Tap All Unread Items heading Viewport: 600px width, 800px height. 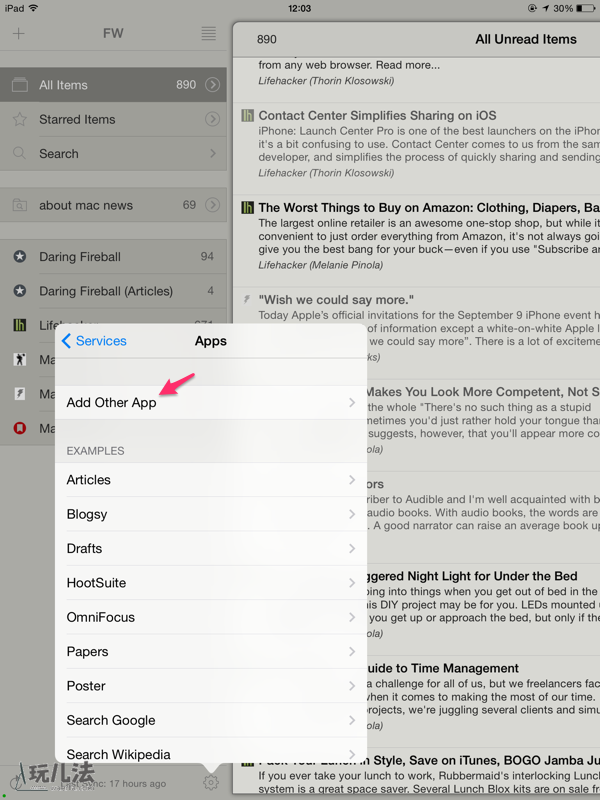(x=526, y=39)
